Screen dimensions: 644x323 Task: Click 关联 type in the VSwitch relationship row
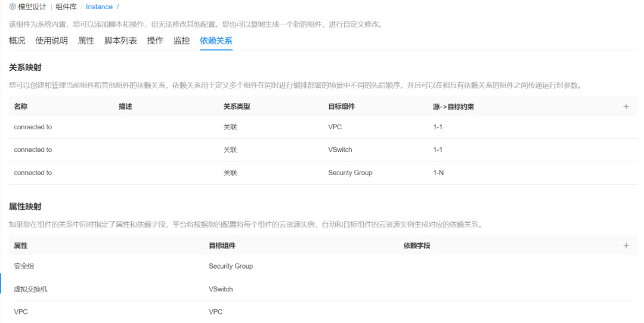point(230,150)
